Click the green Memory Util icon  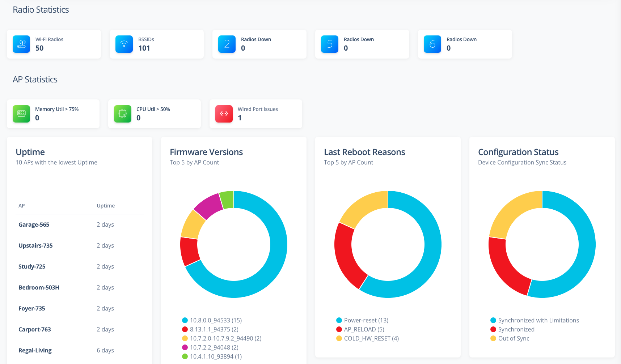click(21, 114)
